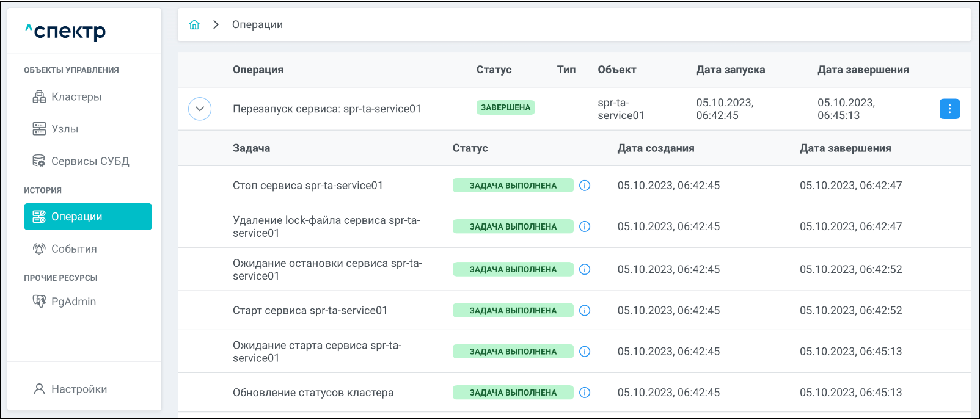The height and width of the screenshot is (420, 980).
Task: Open Настройки at sidebar bottom
Action: pos(79,389)
